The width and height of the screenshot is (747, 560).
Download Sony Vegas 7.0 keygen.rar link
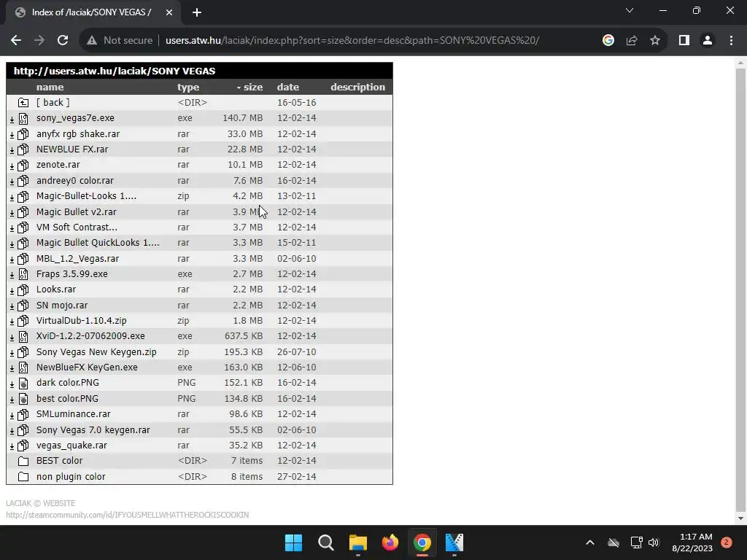pos(93,430)
